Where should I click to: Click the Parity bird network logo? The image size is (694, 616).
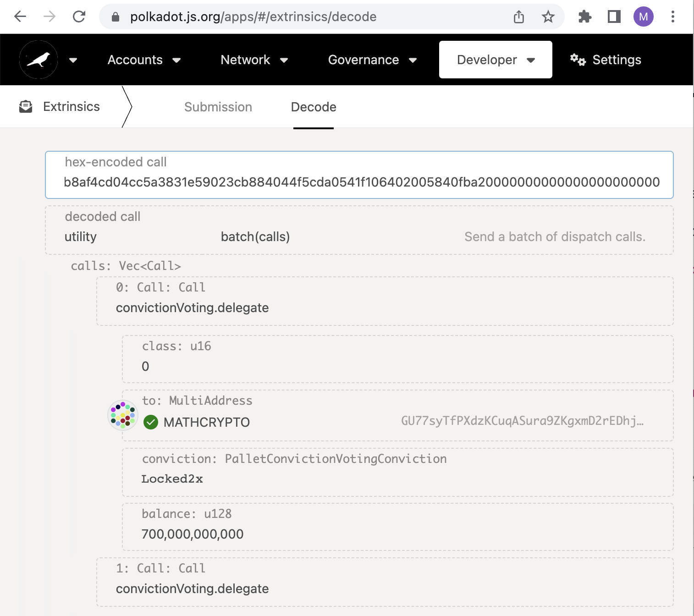38,59
